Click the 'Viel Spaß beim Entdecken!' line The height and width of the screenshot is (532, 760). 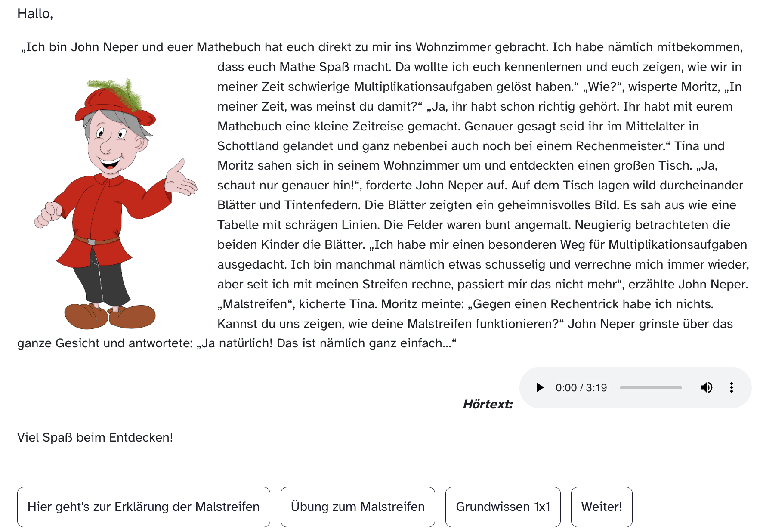coord(95,437)
